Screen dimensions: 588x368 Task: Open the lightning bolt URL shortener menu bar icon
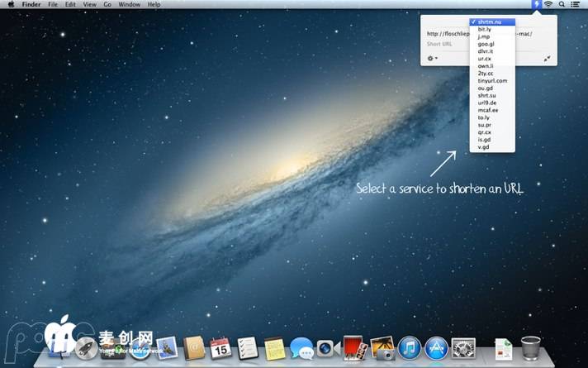[537, 4]
